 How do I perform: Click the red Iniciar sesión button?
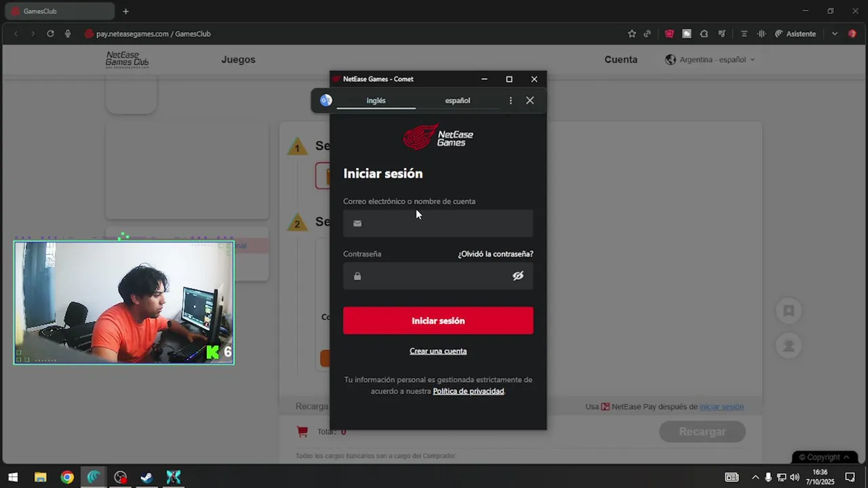438,321
